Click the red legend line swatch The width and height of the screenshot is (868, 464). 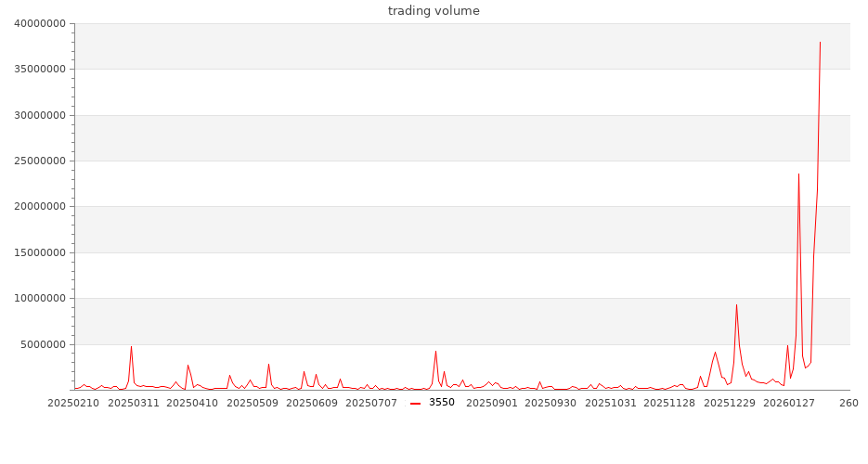415,403
